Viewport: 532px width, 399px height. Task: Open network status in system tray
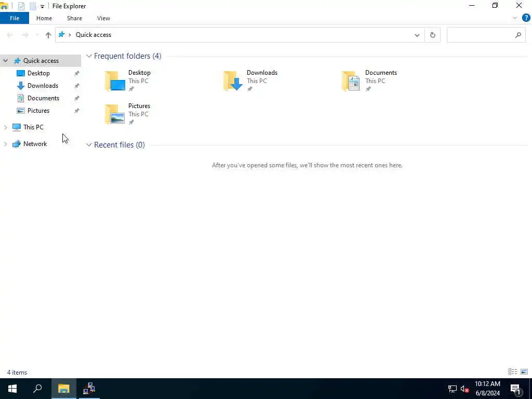[x=453, y=389]
